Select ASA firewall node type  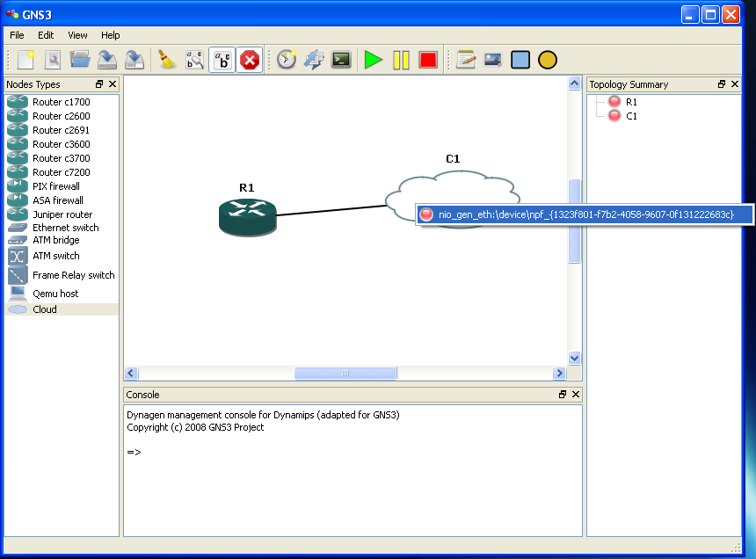(x=62, y=200)
